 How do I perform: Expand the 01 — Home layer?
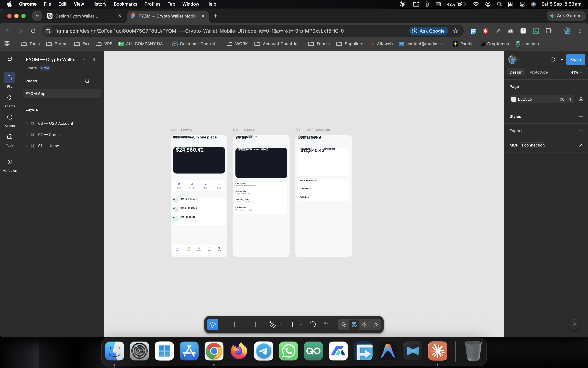point(27,146)
